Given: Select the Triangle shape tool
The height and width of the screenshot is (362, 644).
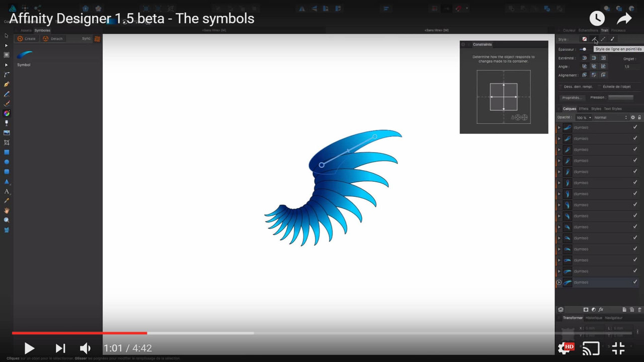Looking at the screenshot, I should [x=7, y=181].
